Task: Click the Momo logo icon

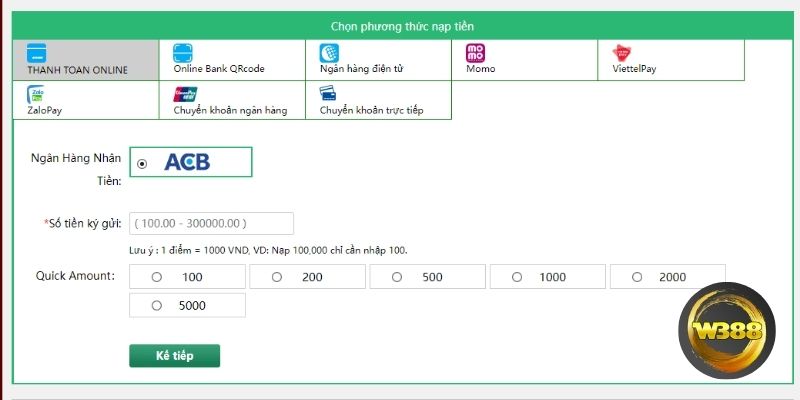Action: (x=476, y=53)
